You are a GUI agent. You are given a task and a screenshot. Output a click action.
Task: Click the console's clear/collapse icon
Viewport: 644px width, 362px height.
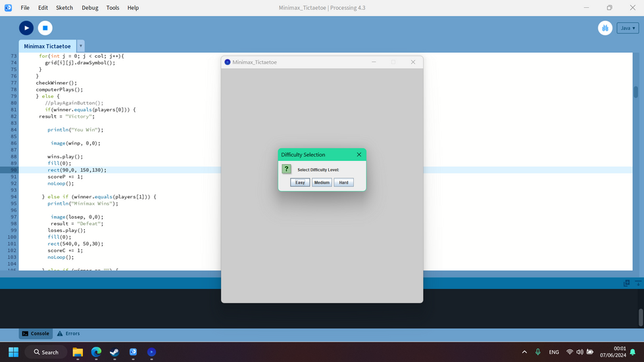coord(638,283)
